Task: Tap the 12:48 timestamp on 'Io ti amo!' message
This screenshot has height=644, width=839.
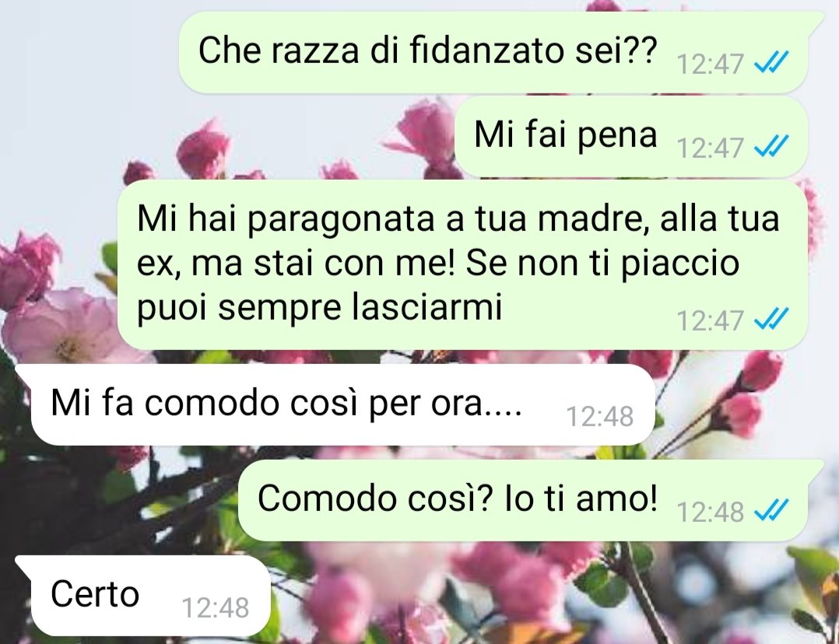Action: 710,511
